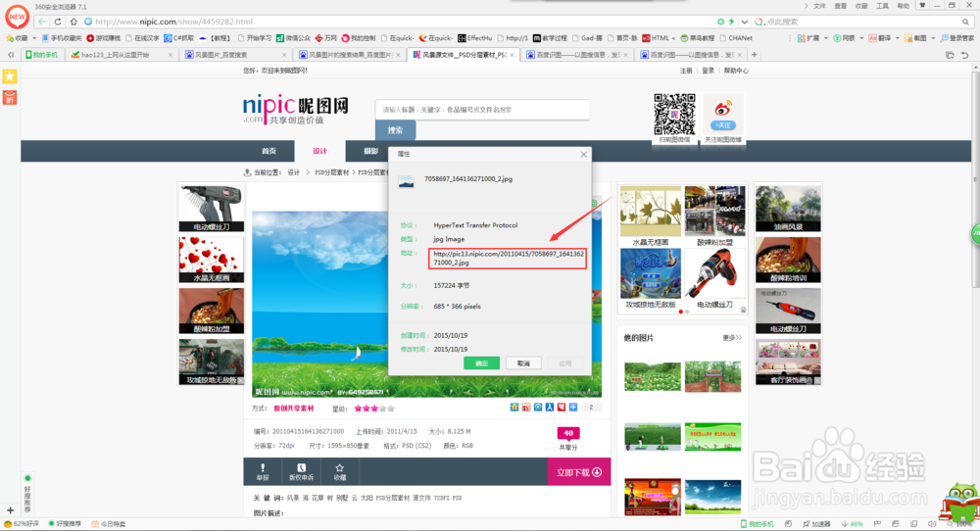Expand the 翻译 translate dropdown
Screen dimensions: 980x531
point(897,38)
